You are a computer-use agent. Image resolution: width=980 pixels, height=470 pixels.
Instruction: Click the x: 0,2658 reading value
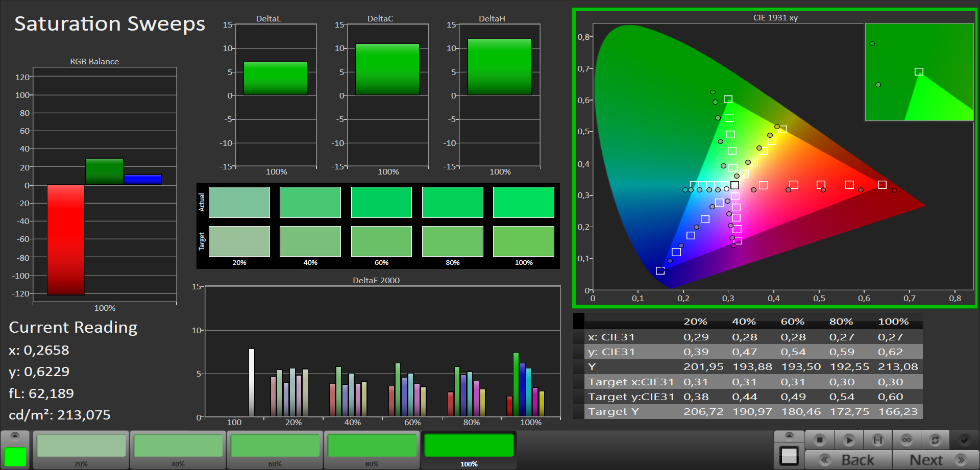coord(39,350)
